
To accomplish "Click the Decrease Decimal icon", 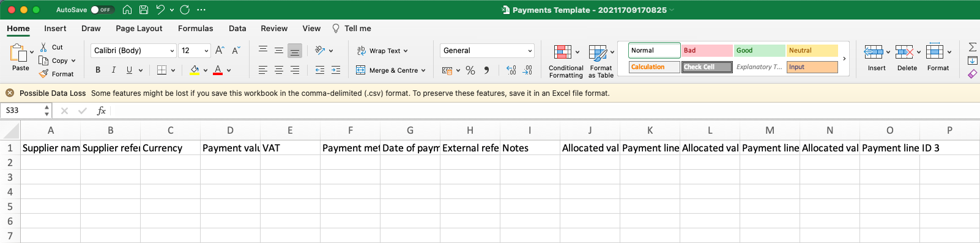I will point(527,70).
